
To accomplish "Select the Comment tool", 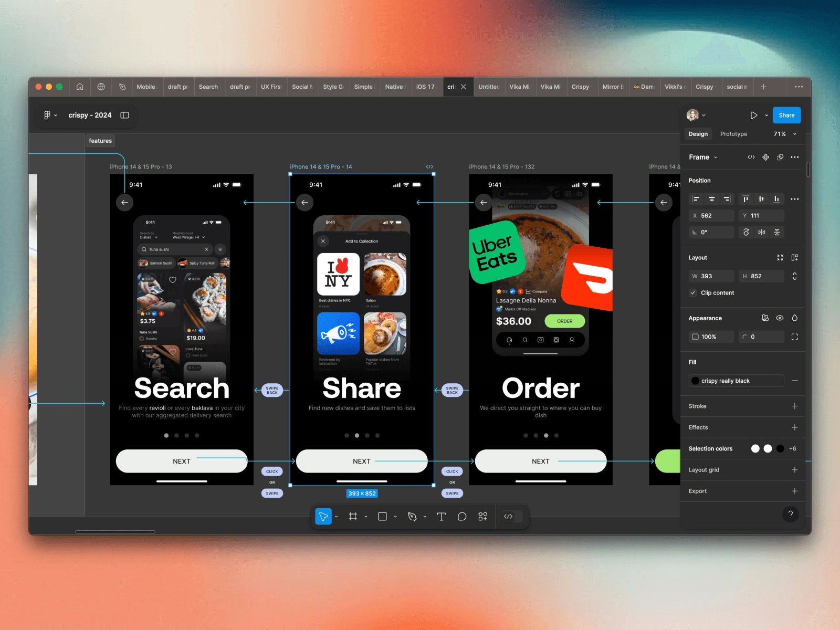I will point(462,517).
